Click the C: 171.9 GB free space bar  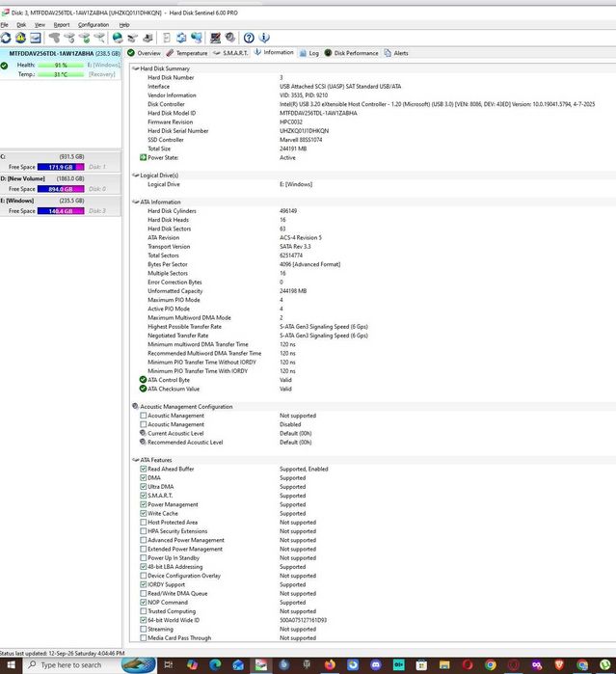click(61, 167)
